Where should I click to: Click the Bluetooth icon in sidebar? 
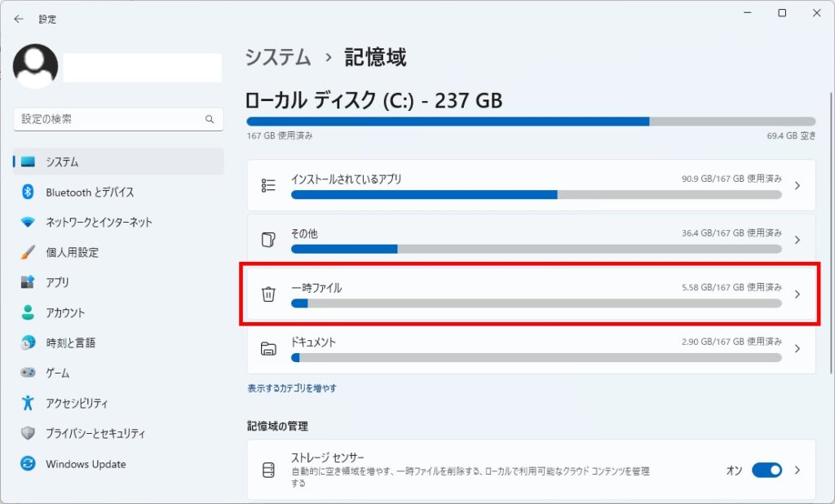click(x=28, y=192)
